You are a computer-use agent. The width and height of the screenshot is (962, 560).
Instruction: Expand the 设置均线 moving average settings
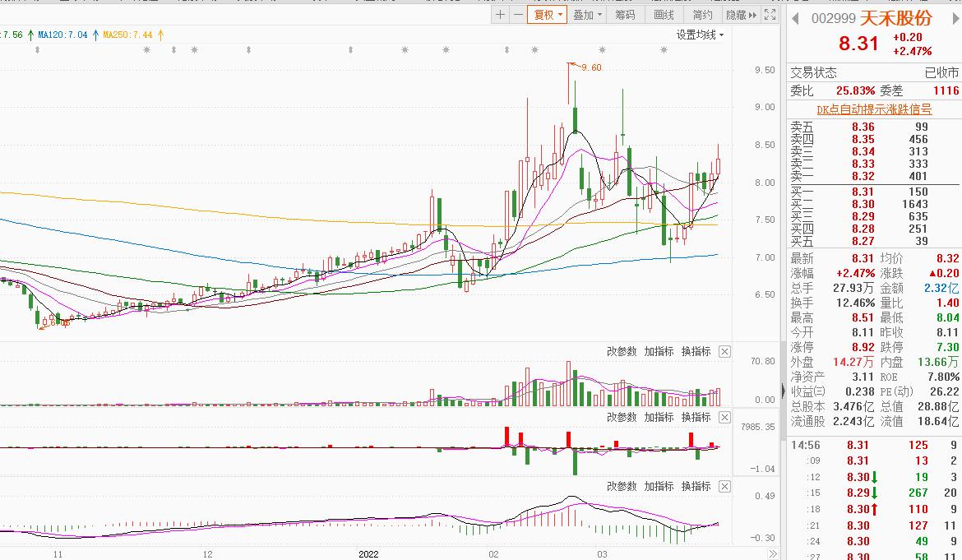coord(700,35)
